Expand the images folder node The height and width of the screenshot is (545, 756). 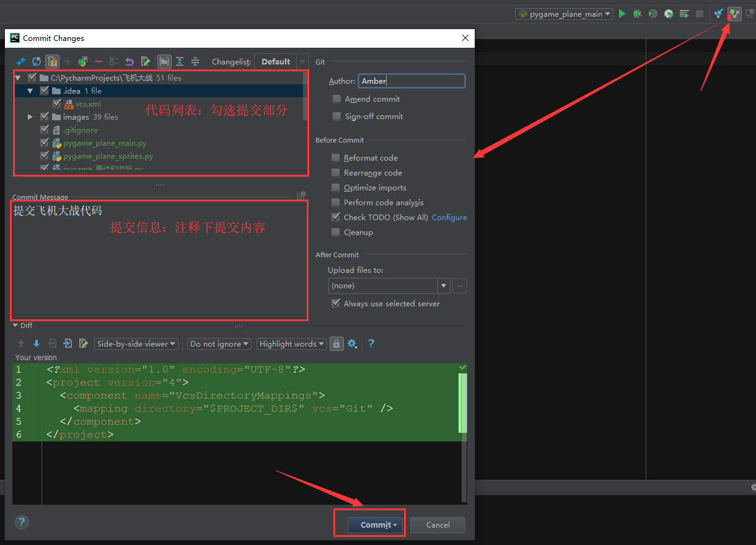pyautogui.click(x=30, y=117)
